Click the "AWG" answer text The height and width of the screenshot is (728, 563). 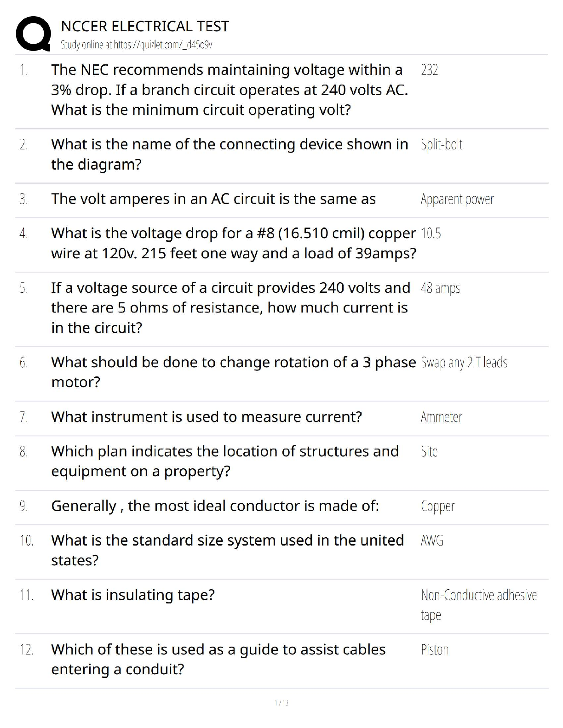click(432, 541)
